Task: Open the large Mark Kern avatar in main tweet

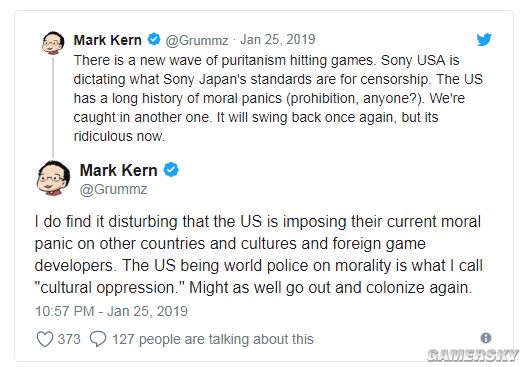Action: (53, 178)
